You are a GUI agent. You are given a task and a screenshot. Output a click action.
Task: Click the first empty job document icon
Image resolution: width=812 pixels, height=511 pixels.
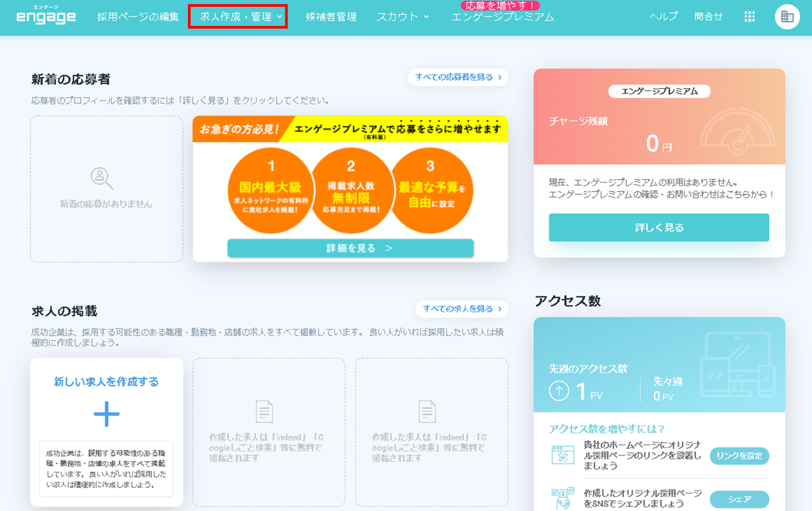(264, 412)
